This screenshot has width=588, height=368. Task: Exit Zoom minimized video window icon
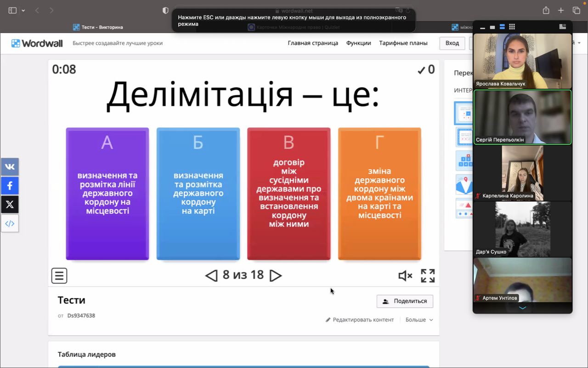pyautogui.click(x=562, y=27)
